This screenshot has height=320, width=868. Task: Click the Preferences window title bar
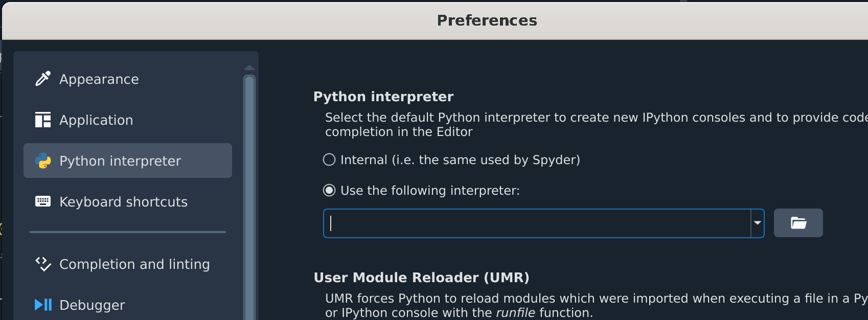coord(487,20)
